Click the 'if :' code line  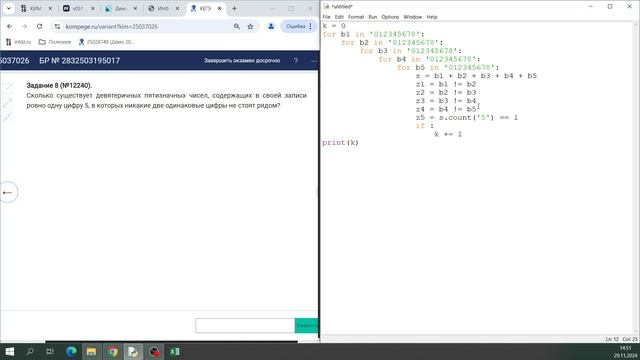(x=425, y=126)
